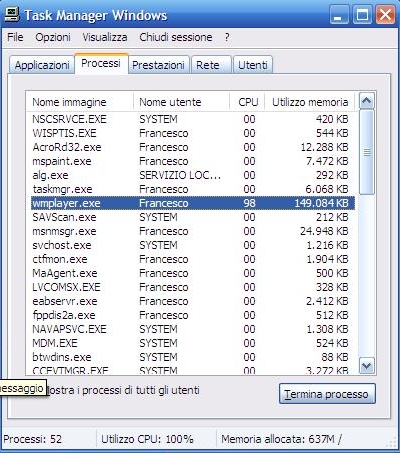Maximize the Task Manager window
The height and width of the screenshot is (453, 400).
(x=362, y=15)
